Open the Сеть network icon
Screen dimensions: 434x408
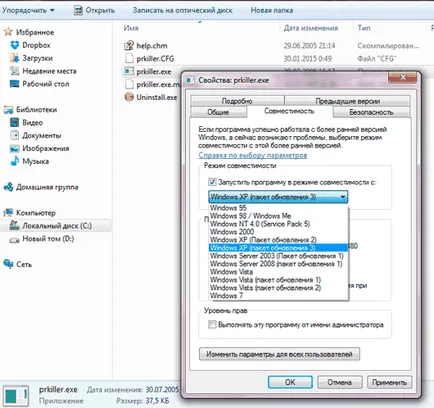click(x=8, y=264)
